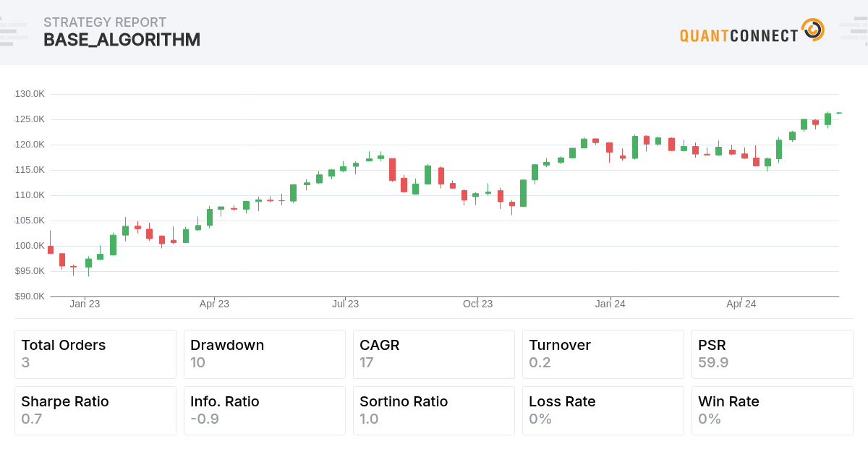Select the 0% value under Loss Rate
This screenshot has height=457, width=868.
540,419
